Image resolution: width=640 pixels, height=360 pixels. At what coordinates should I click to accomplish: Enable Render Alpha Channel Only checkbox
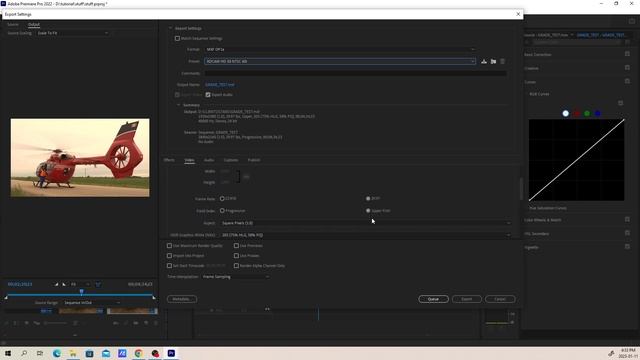click(236, 266)
